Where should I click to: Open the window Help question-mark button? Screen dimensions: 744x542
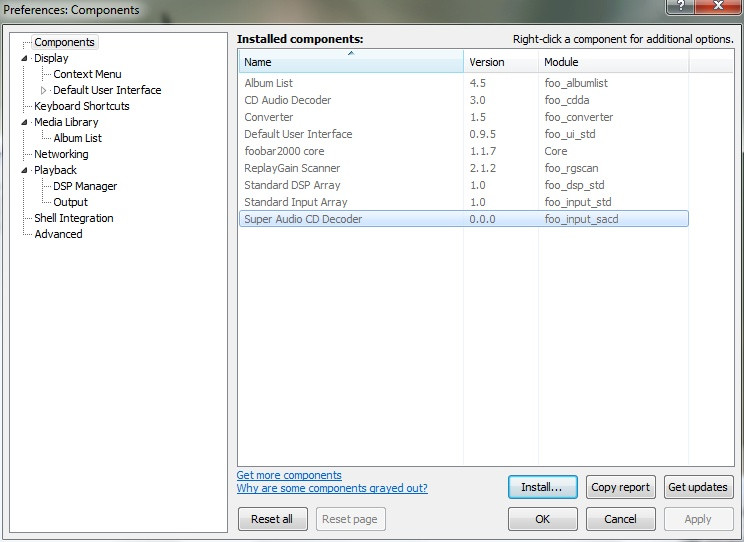click(680, 6)
